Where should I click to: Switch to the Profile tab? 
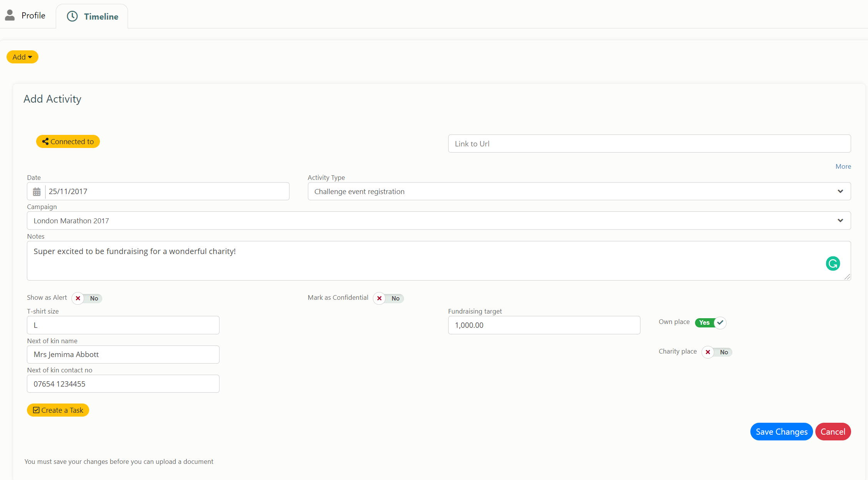click(x=25, y=15)
